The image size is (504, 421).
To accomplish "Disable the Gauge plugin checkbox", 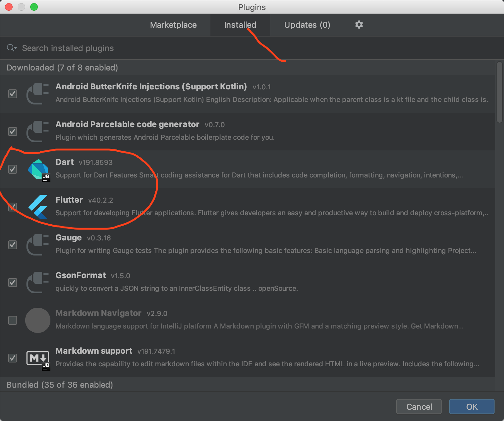I will point(13,245).
